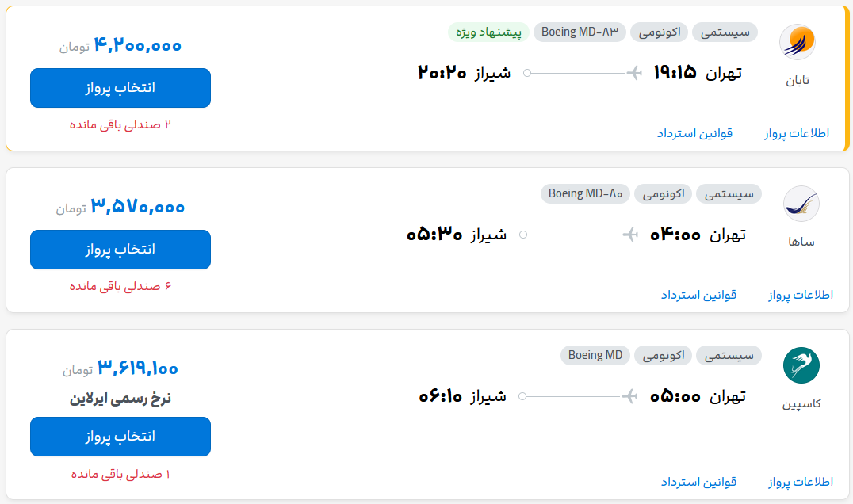Screen dimensions: 853x504
Task: Select the 3,619,100 toman Caspian flight
Action: tap(120, 437)
